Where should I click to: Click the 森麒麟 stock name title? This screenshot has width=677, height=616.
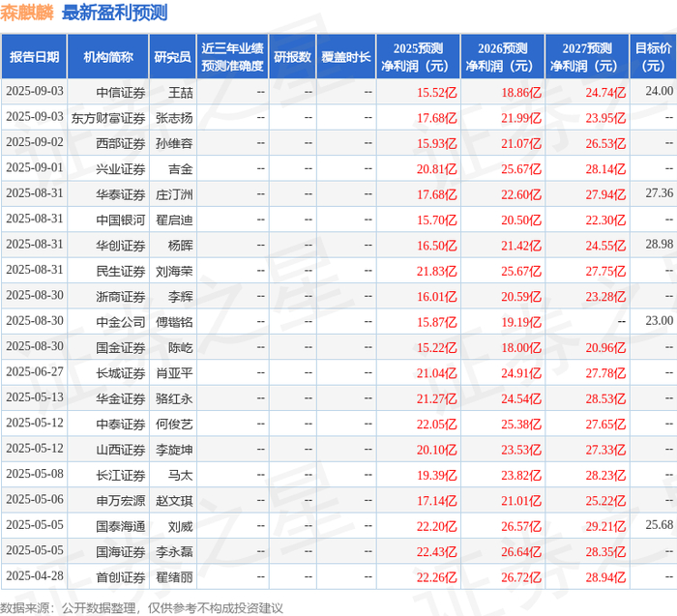[27, 13]
